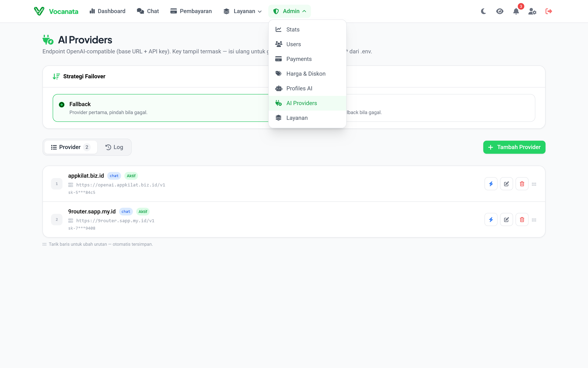The width and height of the screenshot is (588, 368).
Task: Edit the appkilat.biz.id provider
Action: [x=507, y=184]
